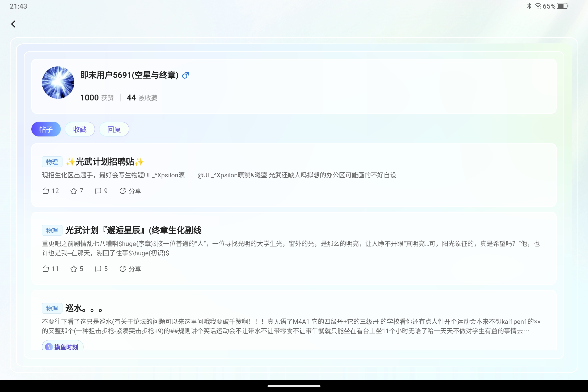This screenshot has width=588, height=392.
Task: Select the 帖子 tab
Action: (x=46, y=129)
